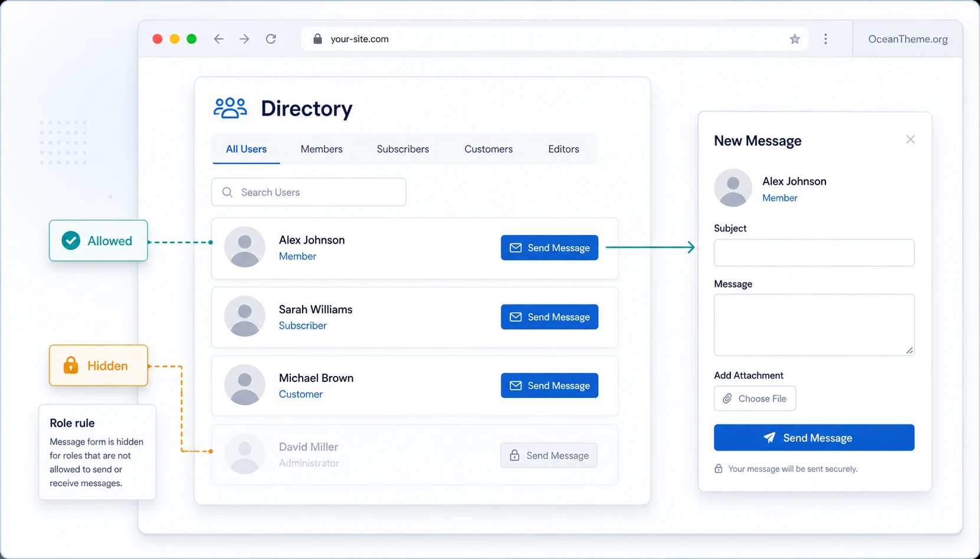Click into the Subject input field
980x559 pixels.
click(x=814, y=253)
